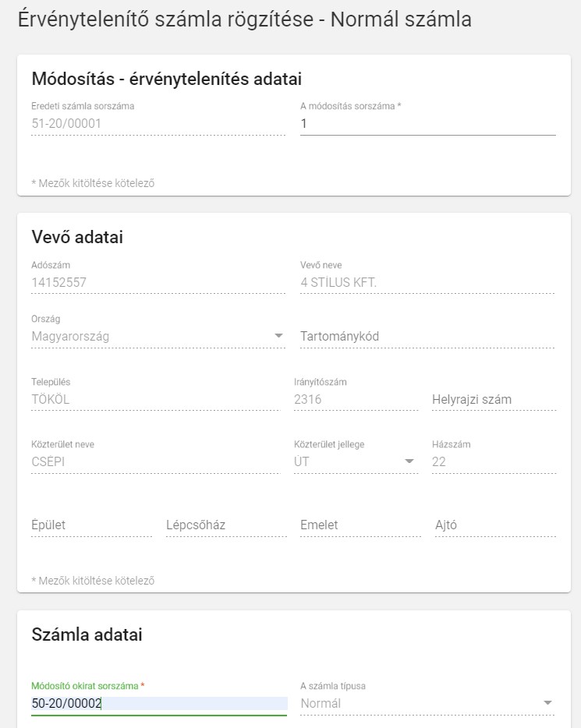Click the Emelet input field
Viewport: 581px width, 728px height.
(x=360, y=525)
